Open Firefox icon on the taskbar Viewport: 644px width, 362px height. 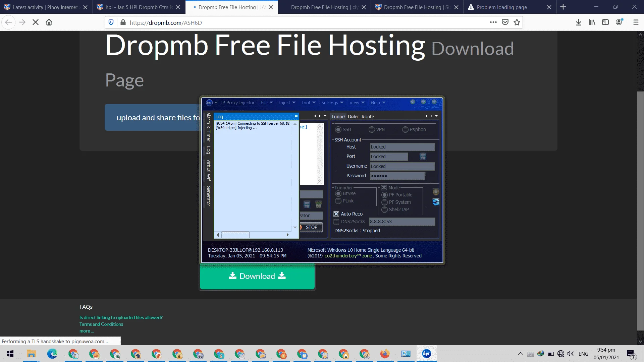[385, 354]
